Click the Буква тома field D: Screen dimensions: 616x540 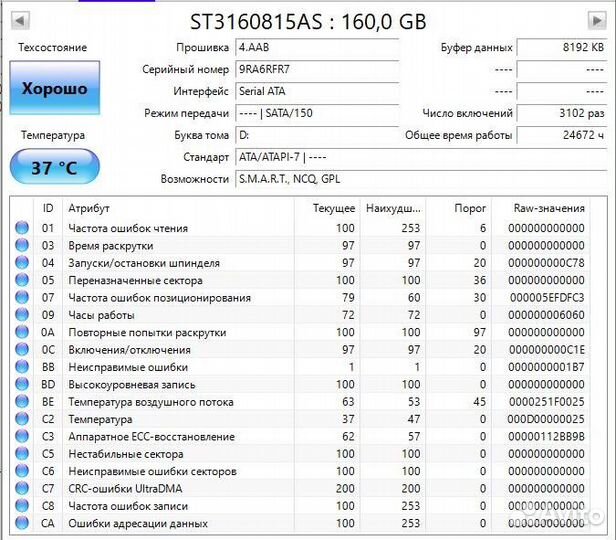point(317,135)
